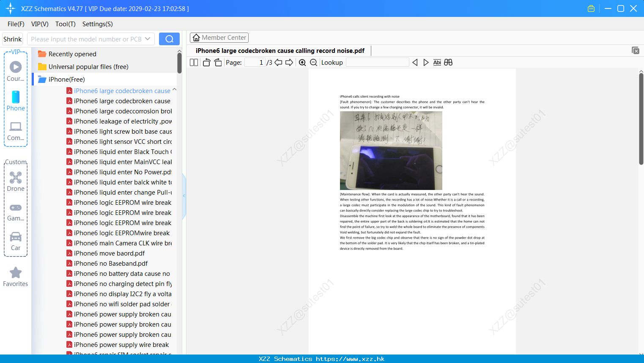
Task: Open iPhone6 large codeccorrosion file
Action: tap(119, 111)
